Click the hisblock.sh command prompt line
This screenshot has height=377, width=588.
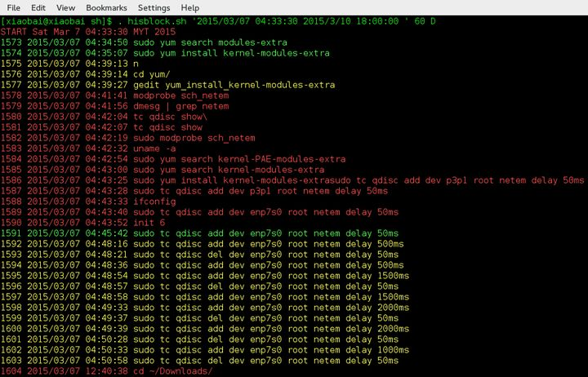click(x=218, y=21)
